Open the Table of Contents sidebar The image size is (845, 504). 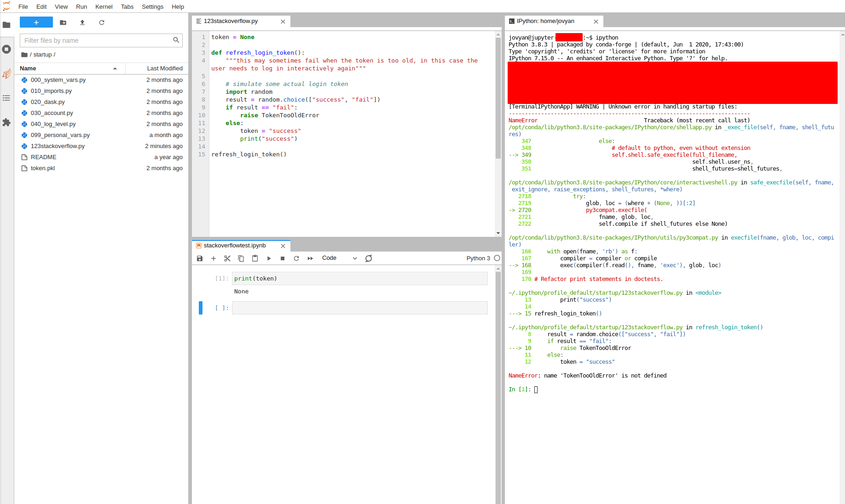[6, 98]
